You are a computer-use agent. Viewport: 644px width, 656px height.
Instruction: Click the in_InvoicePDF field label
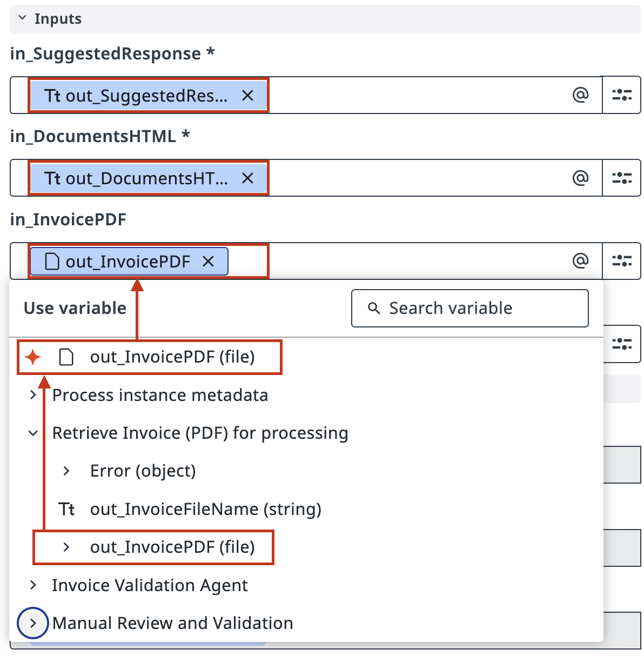(68, 219)
